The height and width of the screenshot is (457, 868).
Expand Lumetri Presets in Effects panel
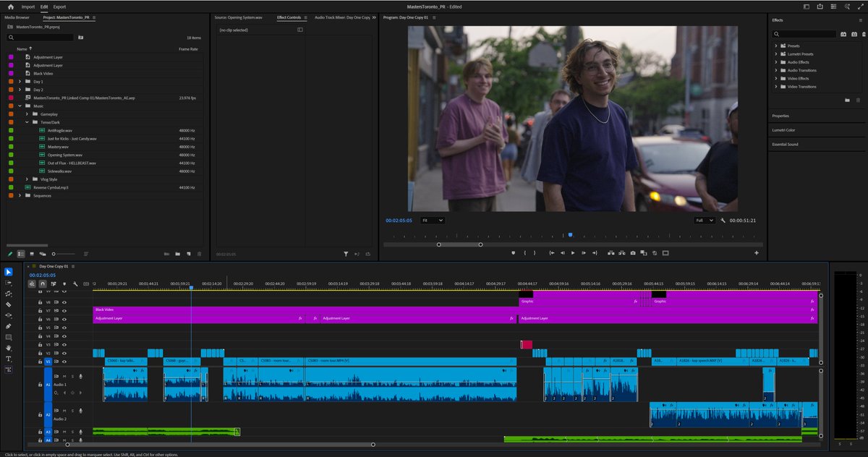[776, 54]
